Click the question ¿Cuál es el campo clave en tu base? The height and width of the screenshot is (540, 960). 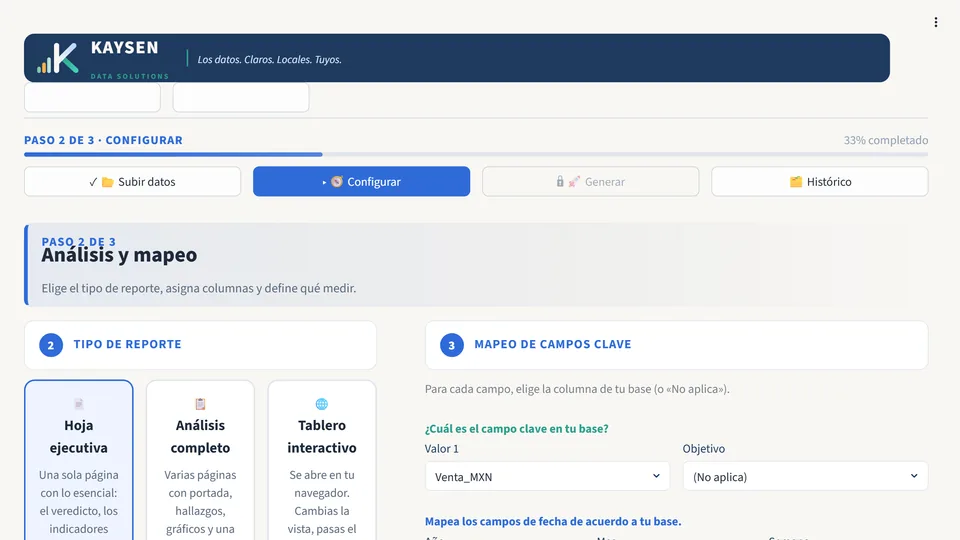pyautogui.click(x=517, y=429)
